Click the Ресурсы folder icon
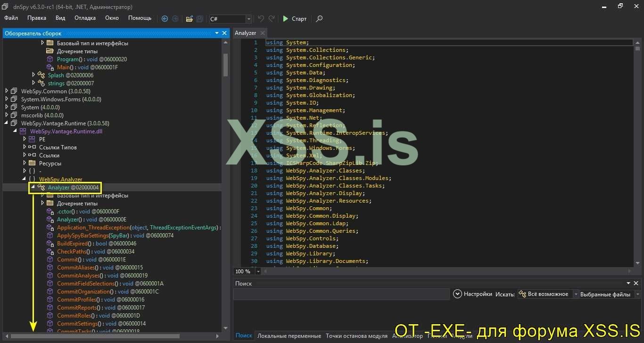 pos(32,163)
